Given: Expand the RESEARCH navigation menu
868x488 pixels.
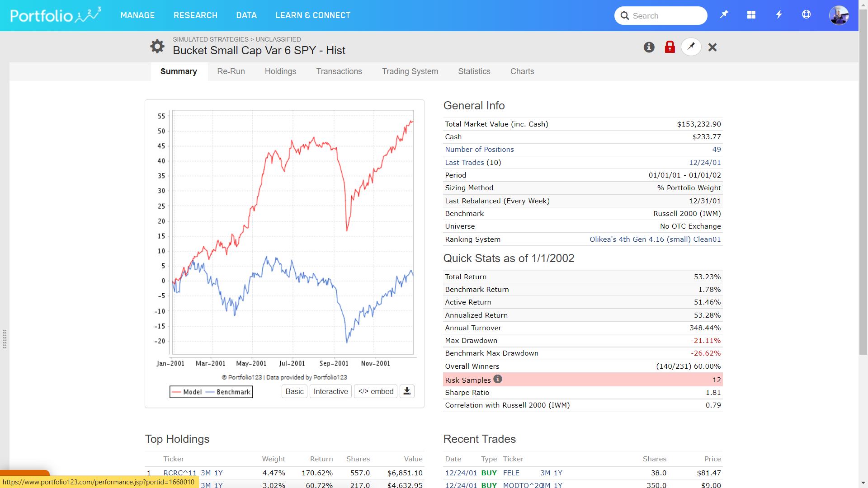Looking at the screenshot, I should (195, 15).
